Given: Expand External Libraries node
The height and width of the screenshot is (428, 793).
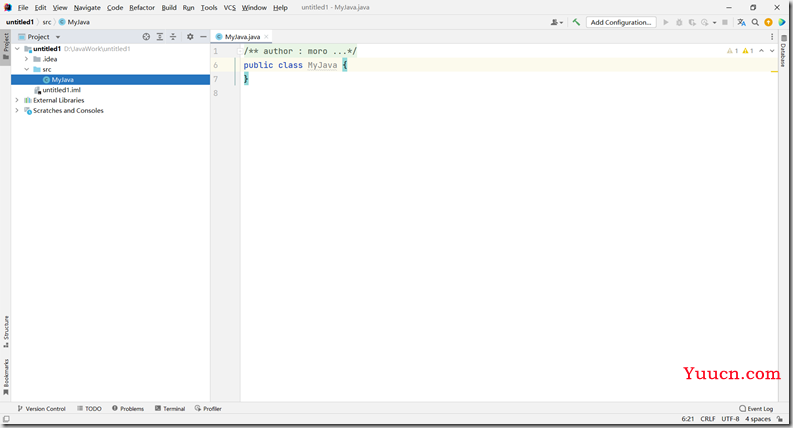Looking at the screenshot, I should [x=17, y=100].
